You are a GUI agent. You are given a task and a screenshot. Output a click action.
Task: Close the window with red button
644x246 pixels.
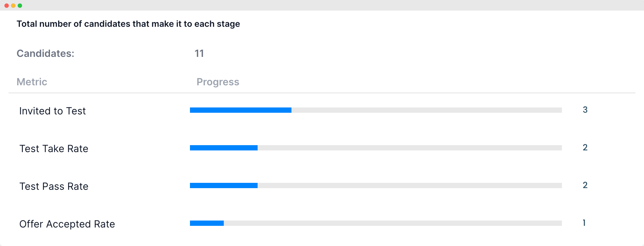7,6
